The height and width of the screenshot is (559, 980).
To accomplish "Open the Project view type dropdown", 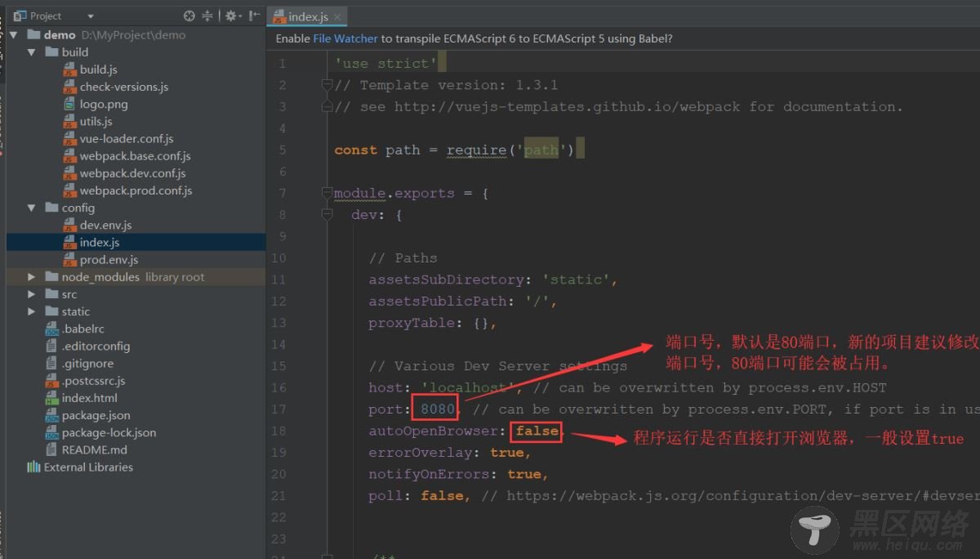I will pos(90,16).
